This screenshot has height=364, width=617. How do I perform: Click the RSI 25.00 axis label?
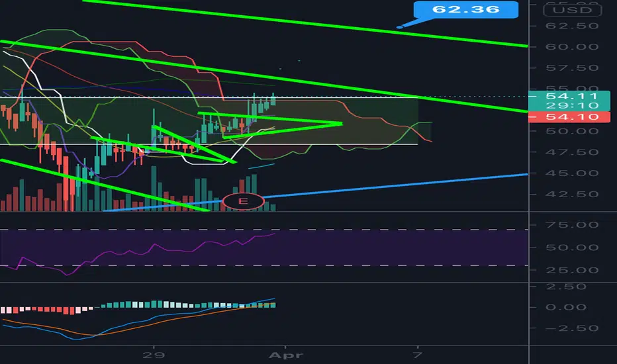pos(572,270)
